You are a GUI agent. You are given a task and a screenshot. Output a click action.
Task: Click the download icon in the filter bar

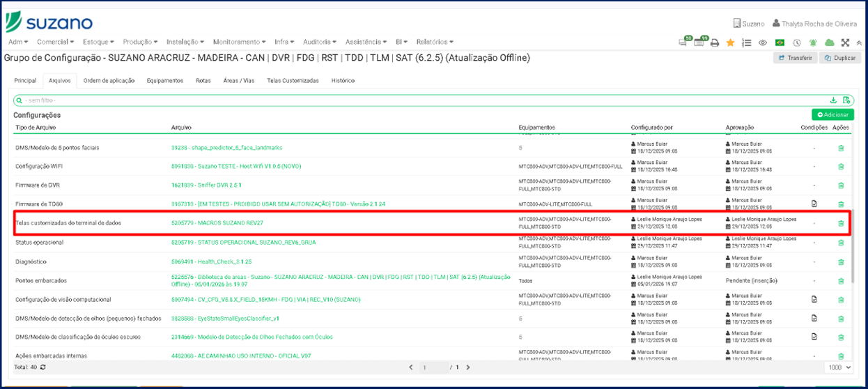point(833,100)
